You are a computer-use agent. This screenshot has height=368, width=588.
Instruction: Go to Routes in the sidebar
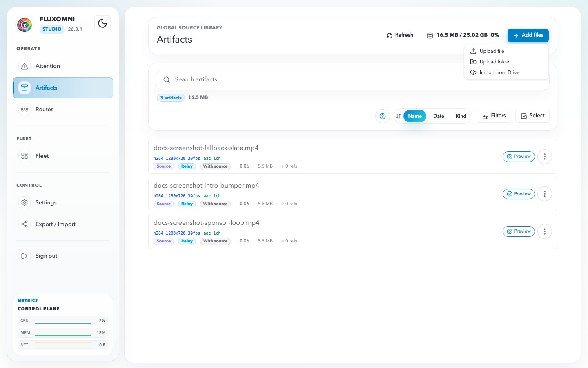(x=63, y=110)
